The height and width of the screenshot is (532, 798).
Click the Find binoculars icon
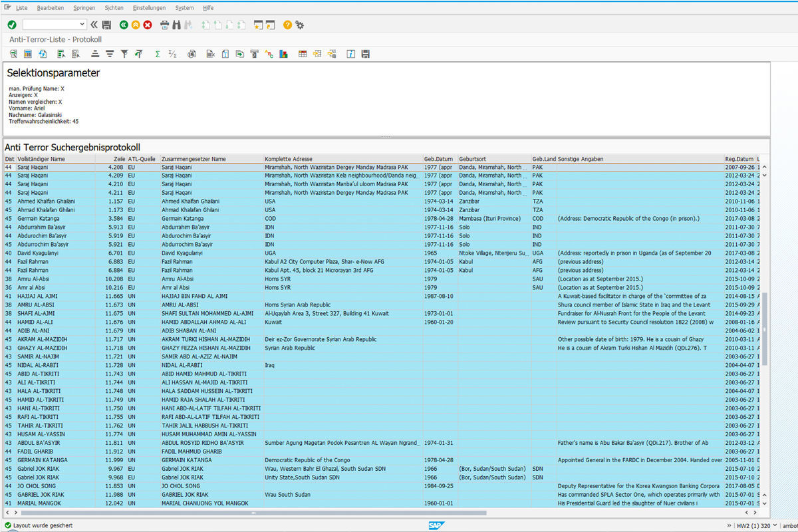177,25
